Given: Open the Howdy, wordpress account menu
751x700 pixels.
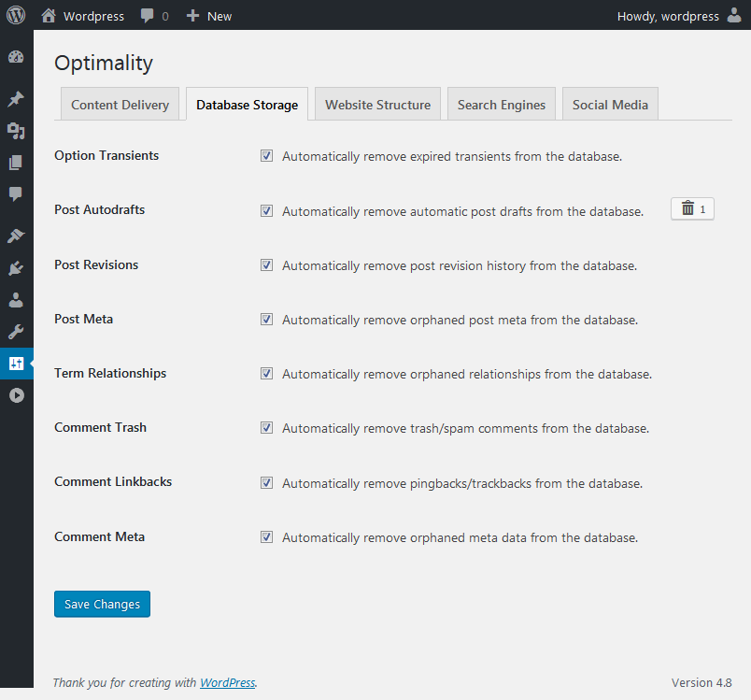Looking at the screenshot, I should (679, 16).
